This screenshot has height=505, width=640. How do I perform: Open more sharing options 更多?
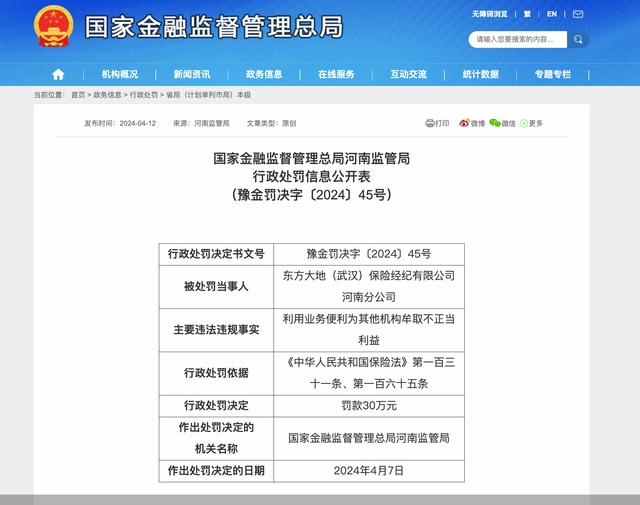(531, 123)
